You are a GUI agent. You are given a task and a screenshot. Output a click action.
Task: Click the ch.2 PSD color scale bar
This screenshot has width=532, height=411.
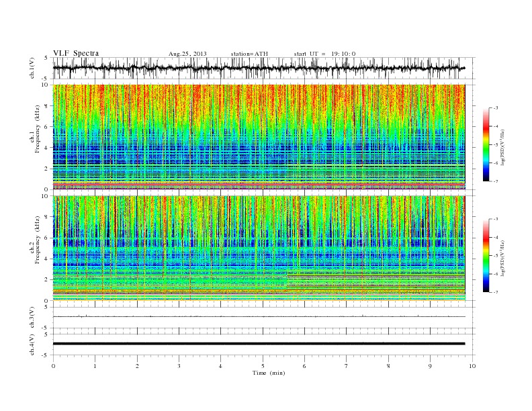point(486,255)
